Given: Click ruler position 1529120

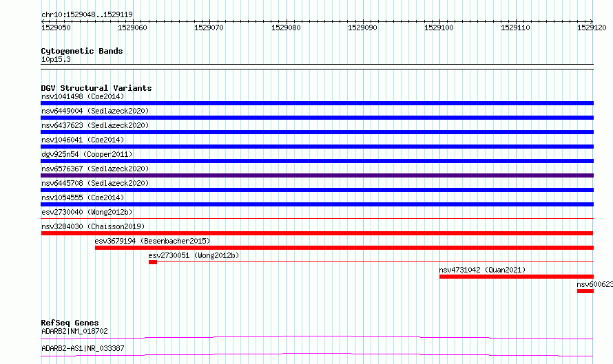Looking at the screenshot, I should click(592, 28).
